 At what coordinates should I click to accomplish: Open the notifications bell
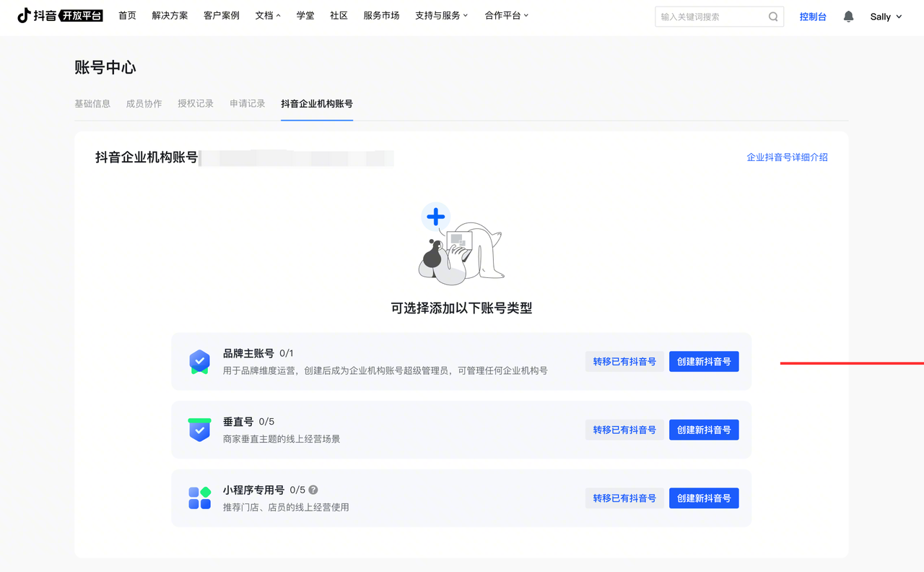(848, 17)
